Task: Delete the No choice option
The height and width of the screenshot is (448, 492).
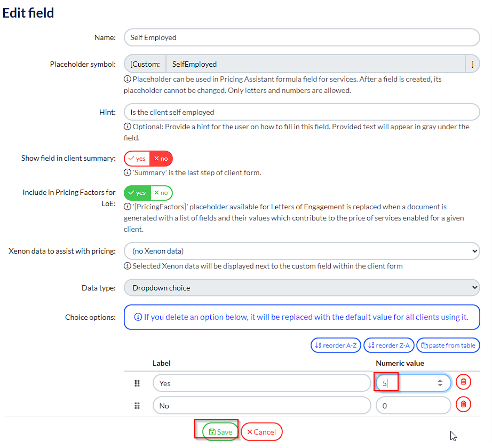Action: point(463,405)
